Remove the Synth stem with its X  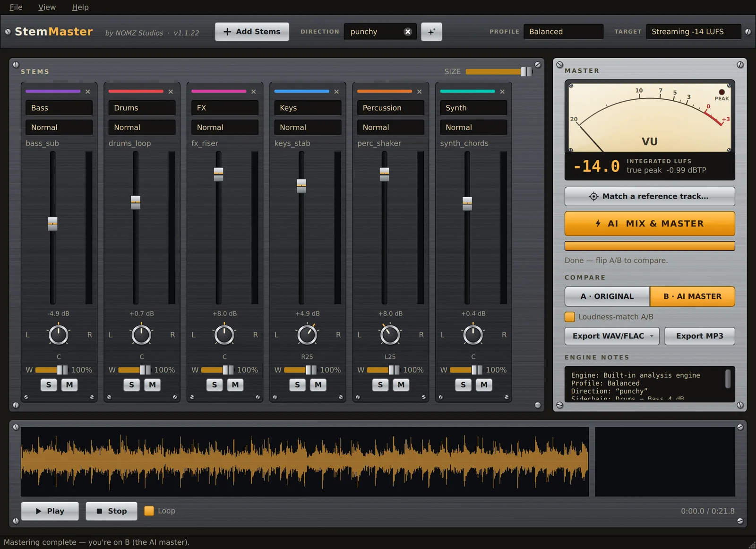point(502,92)
